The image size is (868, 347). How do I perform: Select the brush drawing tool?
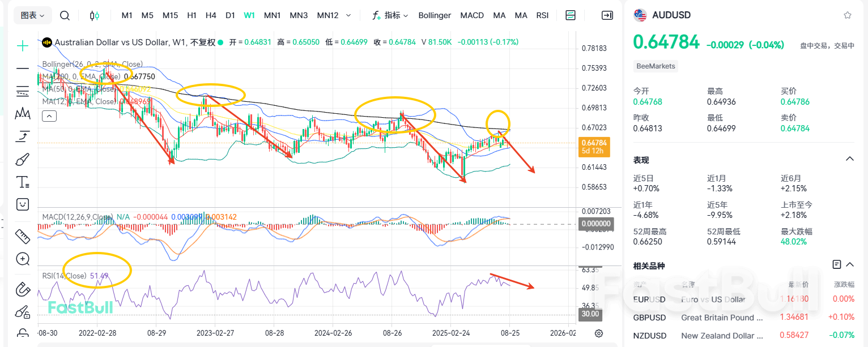(22, 159)
